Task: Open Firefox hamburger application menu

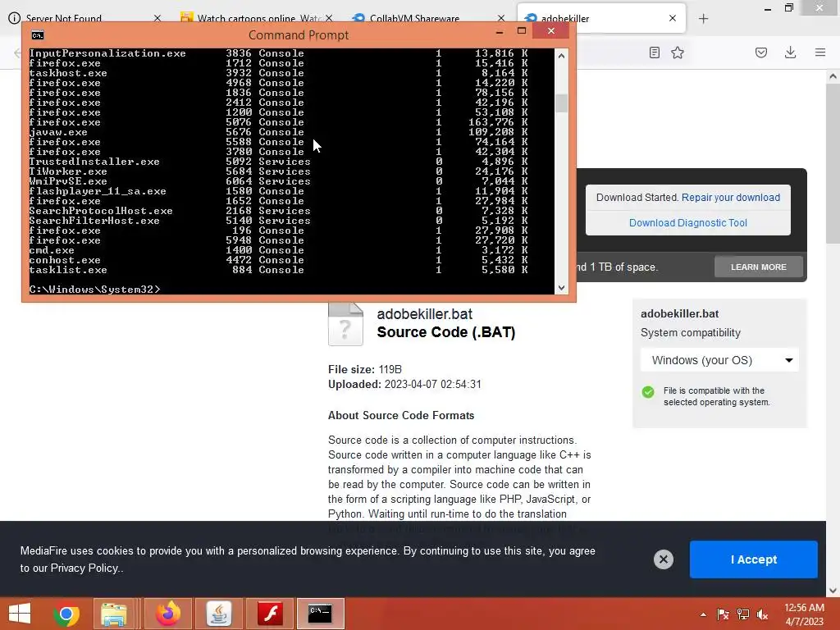Action: click(820, 52)
